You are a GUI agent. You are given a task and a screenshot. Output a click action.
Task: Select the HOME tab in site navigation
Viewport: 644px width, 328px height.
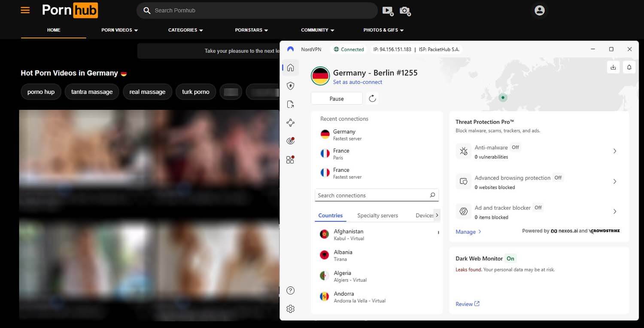[54, 30]
